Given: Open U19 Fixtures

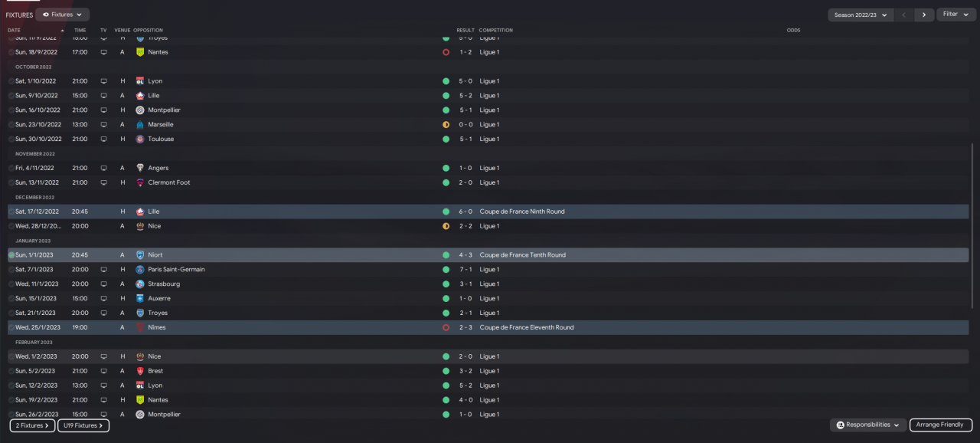Looking at the screenshot, I should click(x=83, y=425).
